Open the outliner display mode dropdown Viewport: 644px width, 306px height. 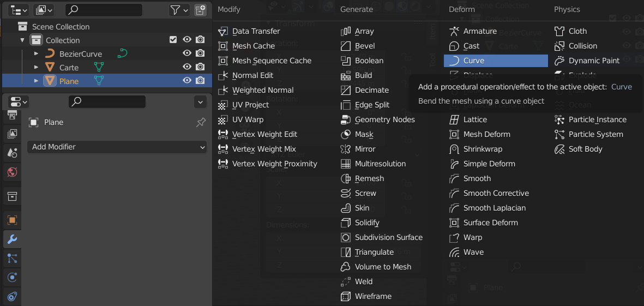click(x=18, y=10)
